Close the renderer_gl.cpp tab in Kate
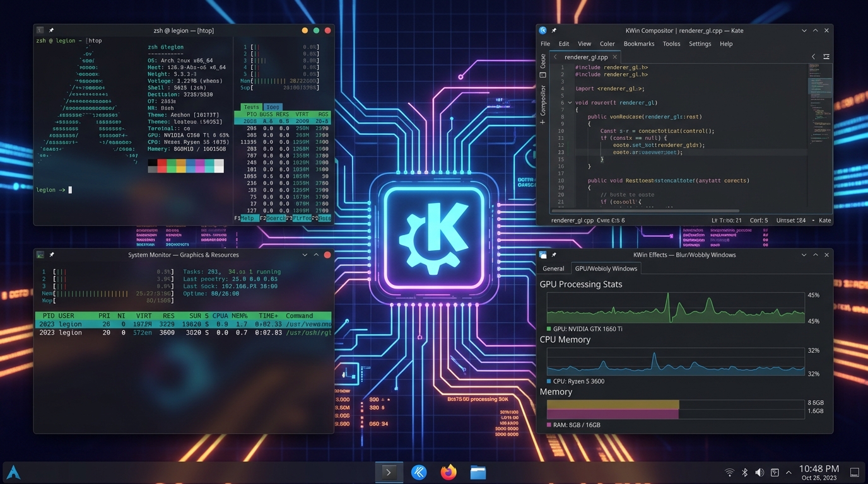The width and height of the screenshot is (868, 484). pyautogui.click(x=615, y=57)
